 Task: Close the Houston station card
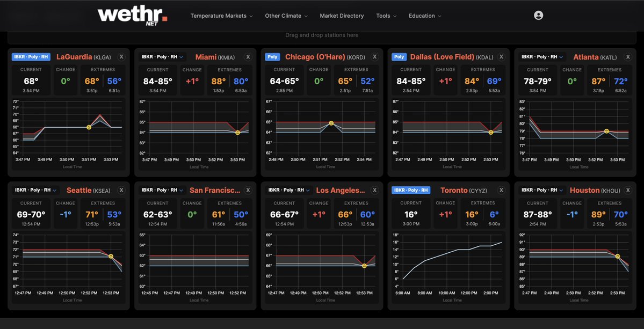pyautogui.click(x=628, y=190)
